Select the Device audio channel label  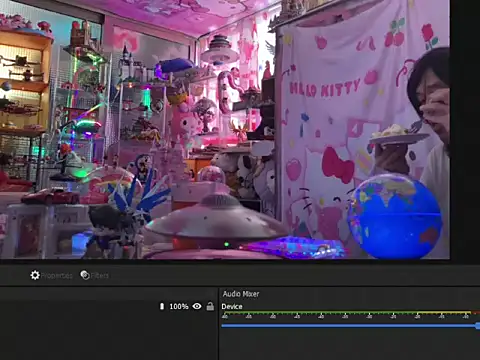click(232, 306)
